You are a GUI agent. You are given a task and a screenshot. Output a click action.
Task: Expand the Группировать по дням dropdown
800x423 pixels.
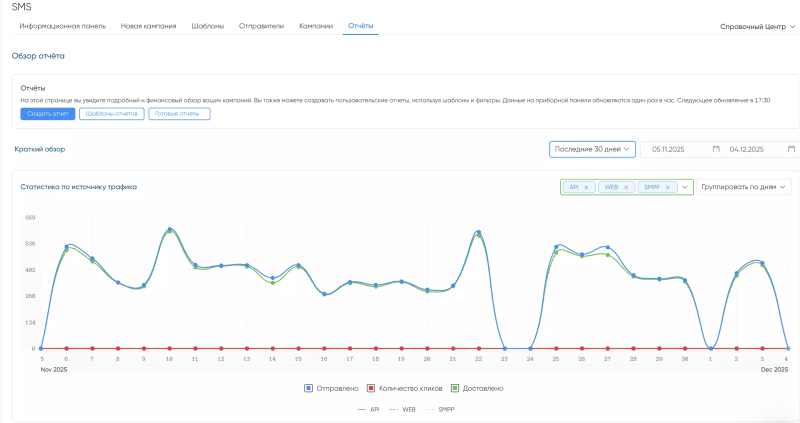pyautogui.click(x=745, y=187)
